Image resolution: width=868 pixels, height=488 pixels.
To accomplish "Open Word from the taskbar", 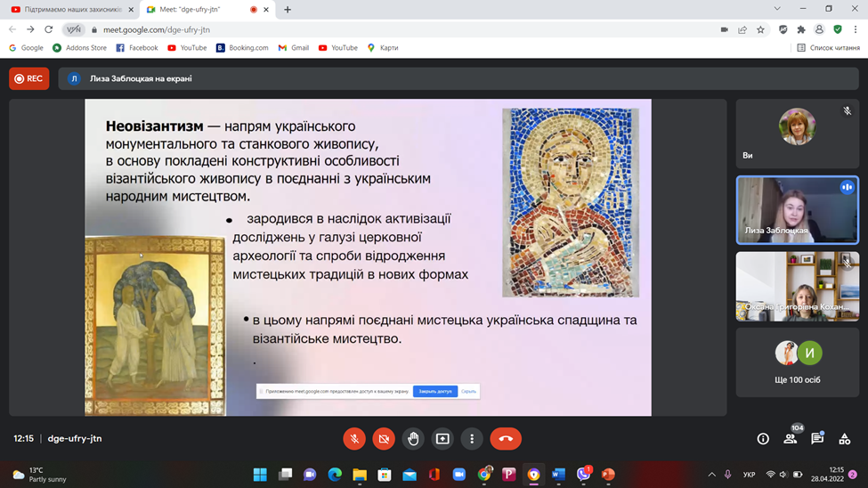I will point(558,475).
